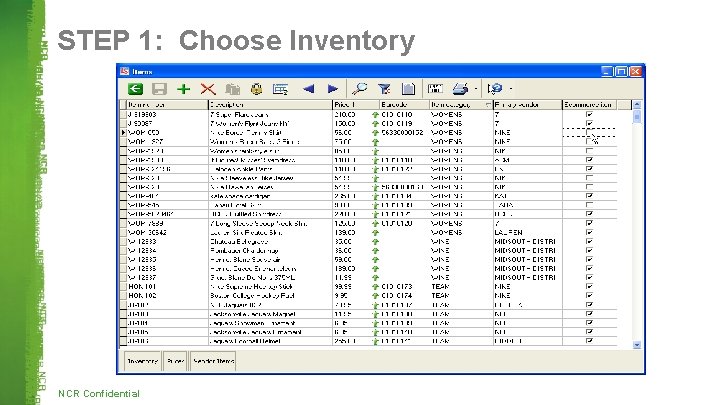This screenshot has width=720, height=405.
Task: Click the globe help toolbar icon
Action: pyautogui.click(x=495, y=89)
